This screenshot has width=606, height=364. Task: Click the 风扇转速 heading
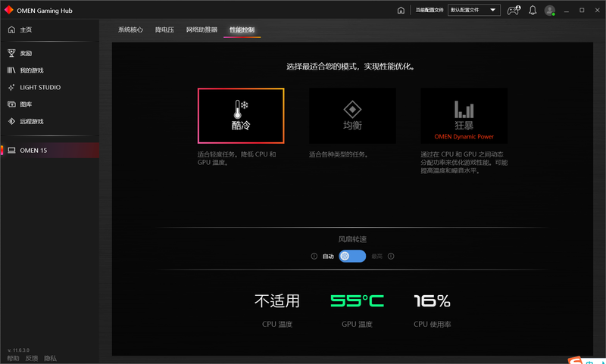click(x=352, y=239)
